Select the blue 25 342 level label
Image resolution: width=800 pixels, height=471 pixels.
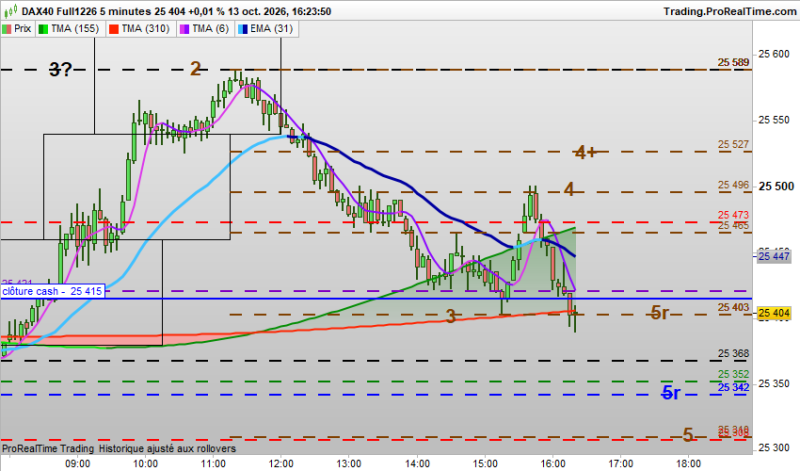733,387
